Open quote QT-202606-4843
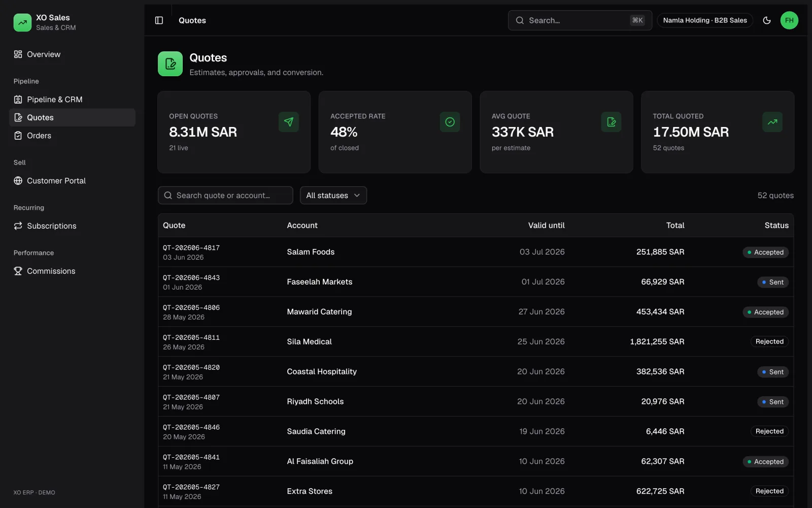This screenshot has height=508, width=812. click(191, 278)
